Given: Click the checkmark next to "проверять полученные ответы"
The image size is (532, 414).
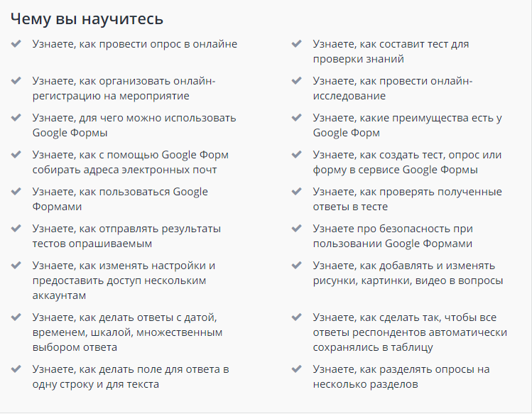Looking at the screenshot, I should 296,192.
